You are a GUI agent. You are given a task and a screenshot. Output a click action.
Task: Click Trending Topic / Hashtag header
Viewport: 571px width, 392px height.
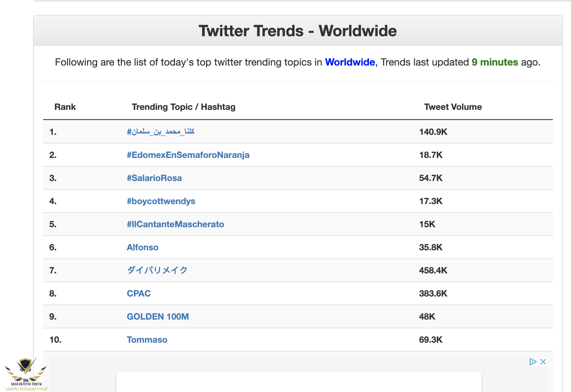pos(183,107)
